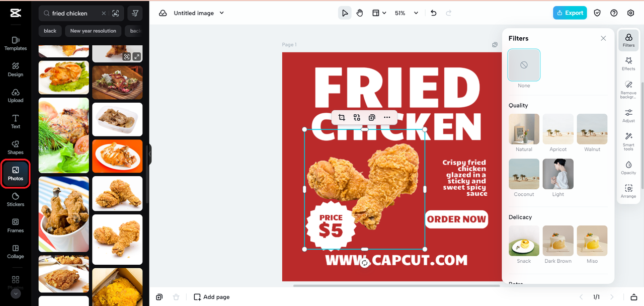The image size is (644, 306).
Task: Switch to the Templates sidebar tab
Action: point(16,43)
